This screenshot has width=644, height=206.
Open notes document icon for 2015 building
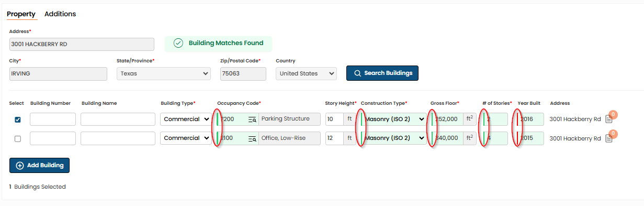coord(608,138)
